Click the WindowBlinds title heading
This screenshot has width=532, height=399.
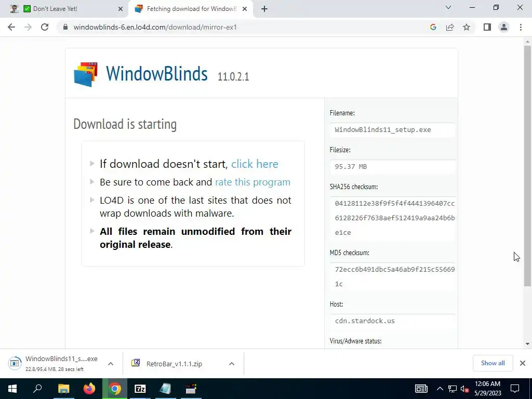click(x=156, y=73)
